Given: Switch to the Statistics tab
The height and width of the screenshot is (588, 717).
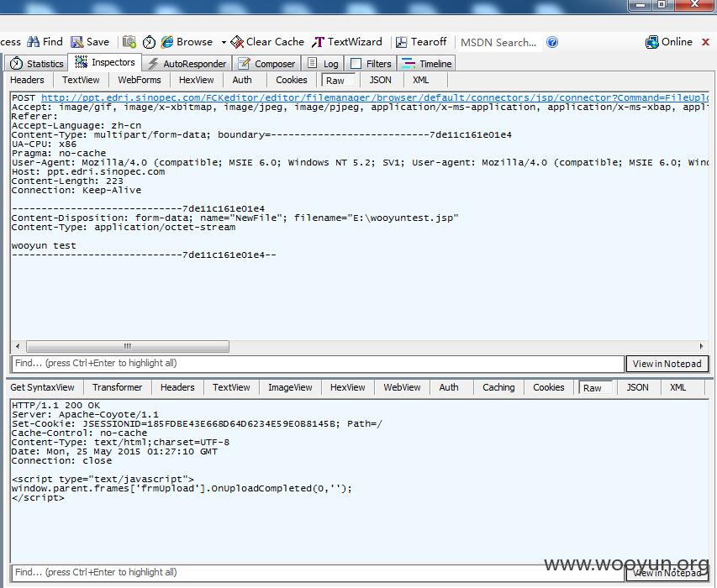Looking at the screenshot, I should pyautogui.click(x=37, y=64).
